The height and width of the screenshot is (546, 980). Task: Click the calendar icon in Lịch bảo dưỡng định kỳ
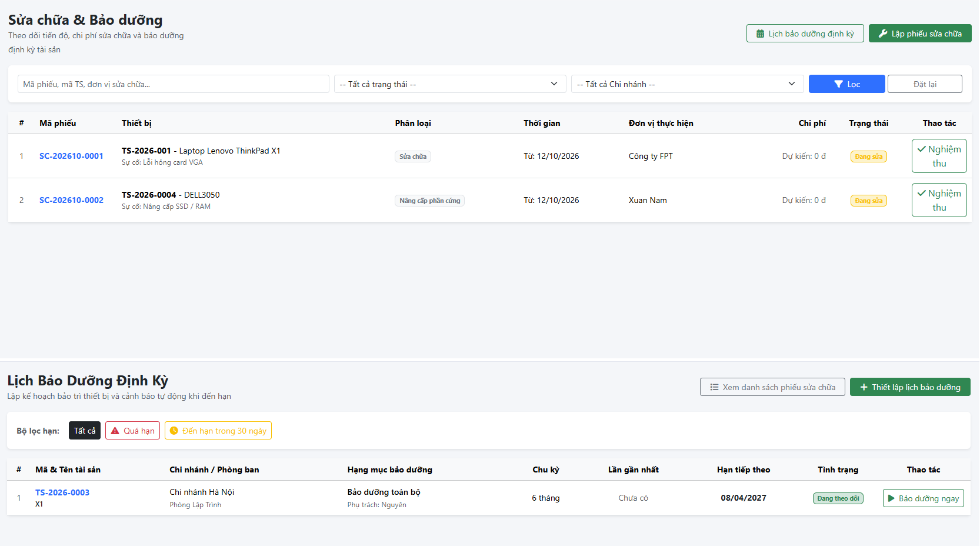tap(760, 34)
